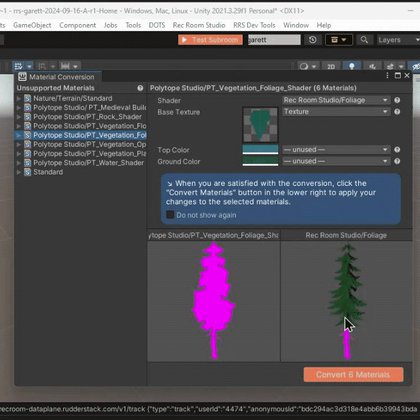420x420 pixels.
Task: Open the Rec Room Studio menu
Action: coord(199,25)
